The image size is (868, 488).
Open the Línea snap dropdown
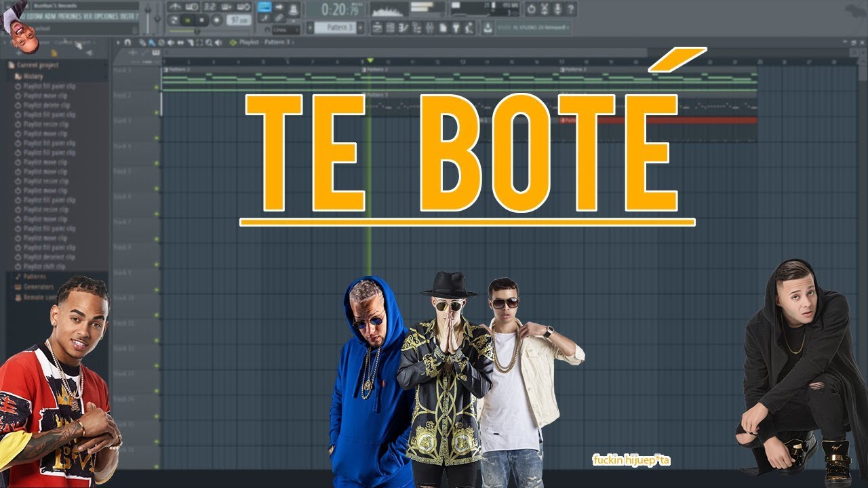[286, 29]
